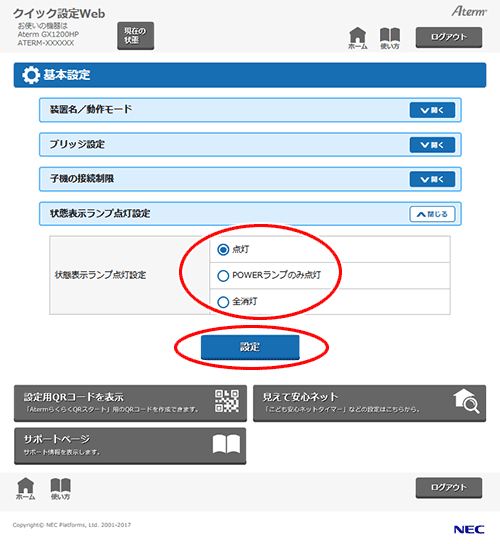Select POWERランプのみ点灯 radio option
This screenshot has height=544, width=500.
point(223,276)
